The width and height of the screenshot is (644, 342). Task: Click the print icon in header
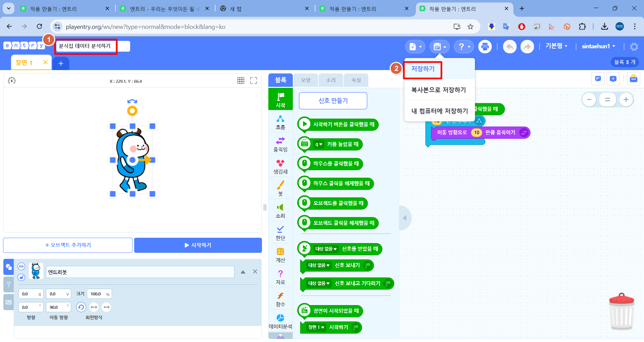pos(485,47)
